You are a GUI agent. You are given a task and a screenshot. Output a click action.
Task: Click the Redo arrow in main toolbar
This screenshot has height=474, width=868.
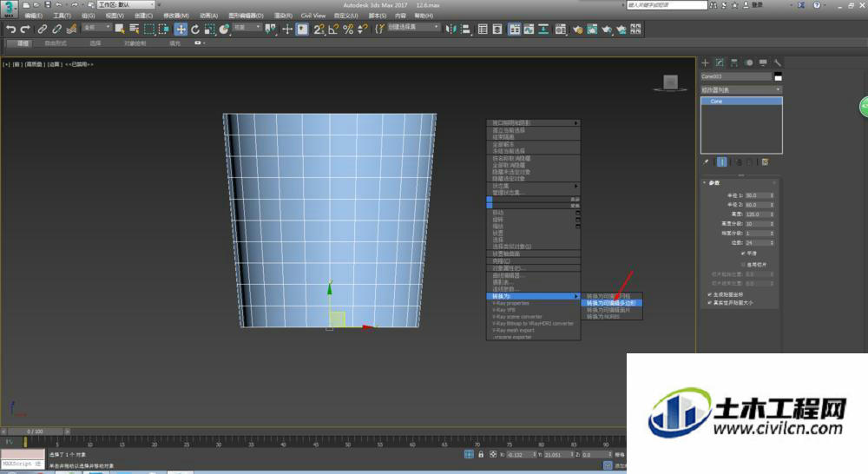pos(25,30)
